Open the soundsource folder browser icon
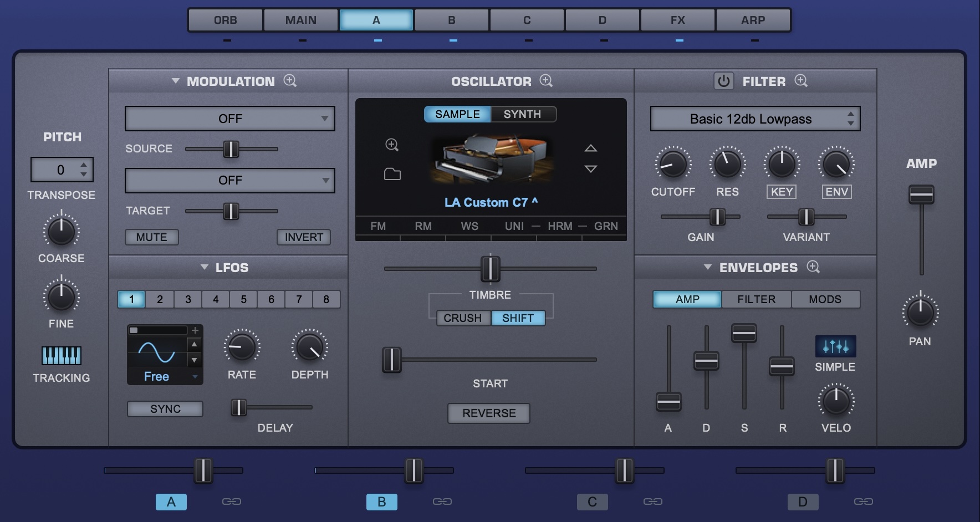 click(392, 174)
